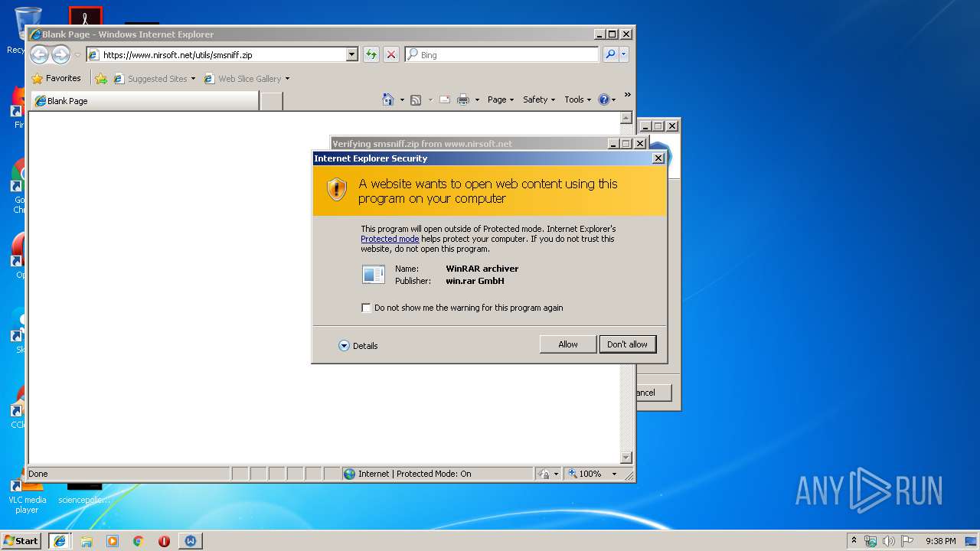Click the scrollbar up arrow
The height and width of the screenshot is (551, 980).
[x=626, y=119]
